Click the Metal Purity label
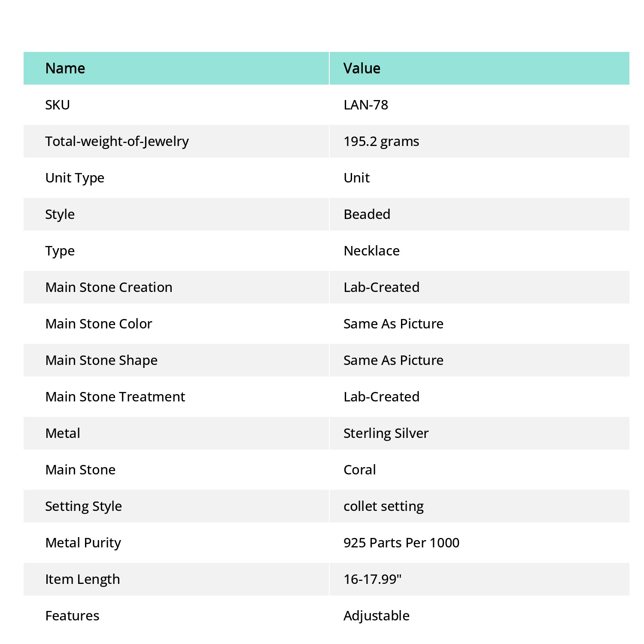 83,543
